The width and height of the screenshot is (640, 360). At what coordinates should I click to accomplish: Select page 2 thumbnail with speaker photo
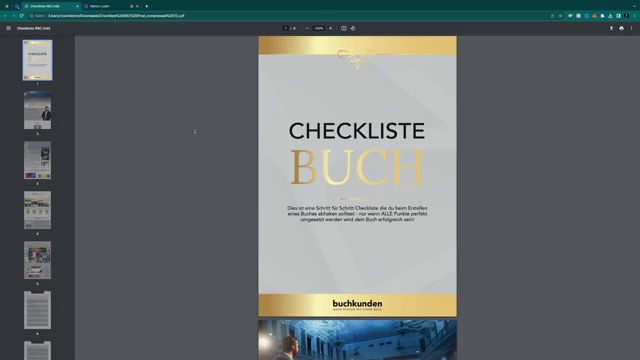pos(37,110)
